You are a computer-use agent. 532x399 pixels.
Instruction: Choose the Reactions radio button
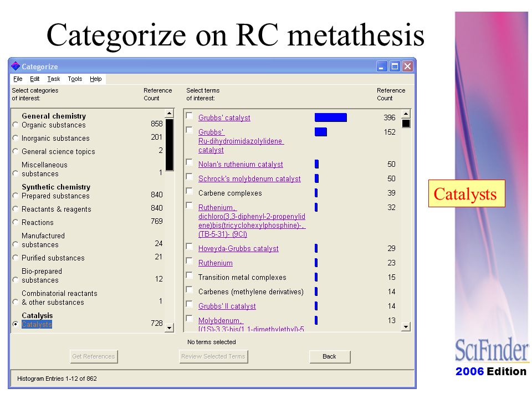click(16, 222)
